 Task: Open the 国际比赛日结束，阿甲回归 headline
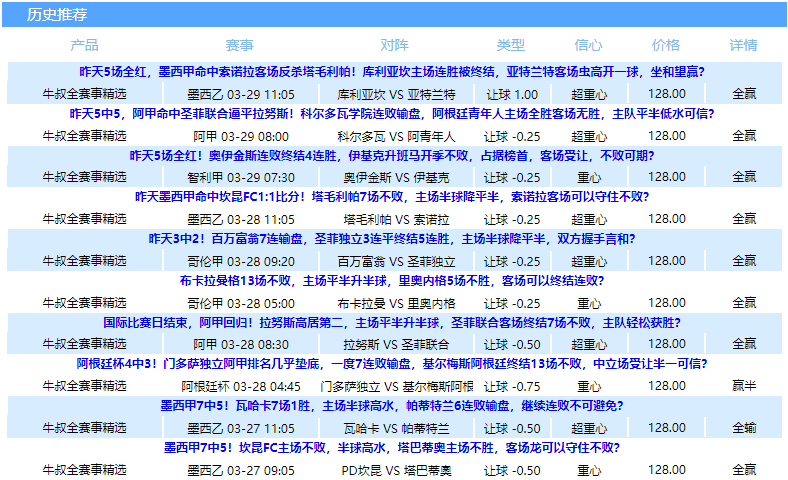click(x=392, y=323)
